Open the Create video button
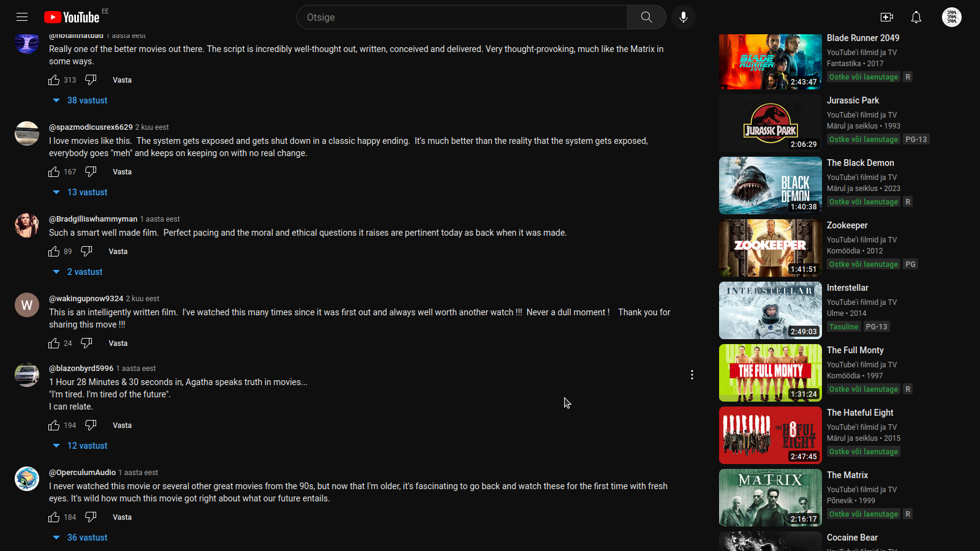This screenshot has width=980, height=551. click(887, 17)
